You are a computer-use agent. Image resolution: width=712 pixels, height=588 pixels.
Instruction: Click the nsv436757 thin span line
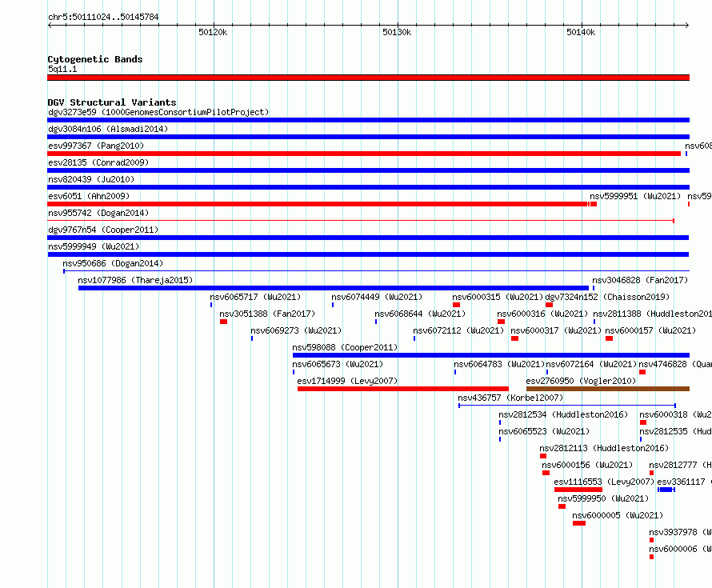click(567, 406)
